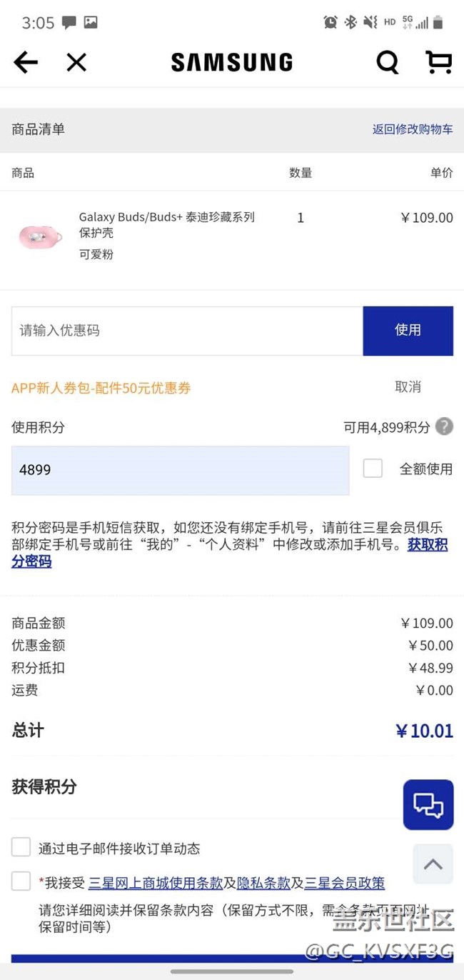The height and width of the screenshot is (980, 464).
Task: Click the points input showing 4899
Action: pyautogui.click(x=180, y=471)
